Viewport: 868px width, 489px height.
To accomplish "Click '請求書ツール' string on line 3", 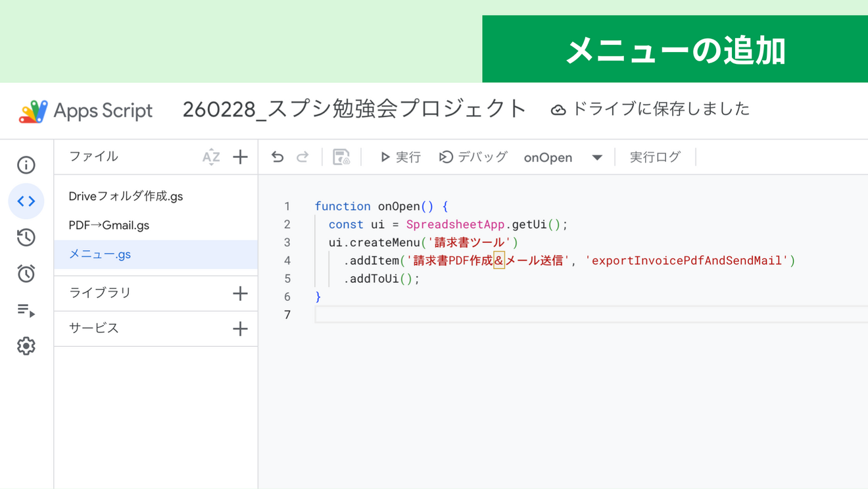I will click(x=470, y=242).
